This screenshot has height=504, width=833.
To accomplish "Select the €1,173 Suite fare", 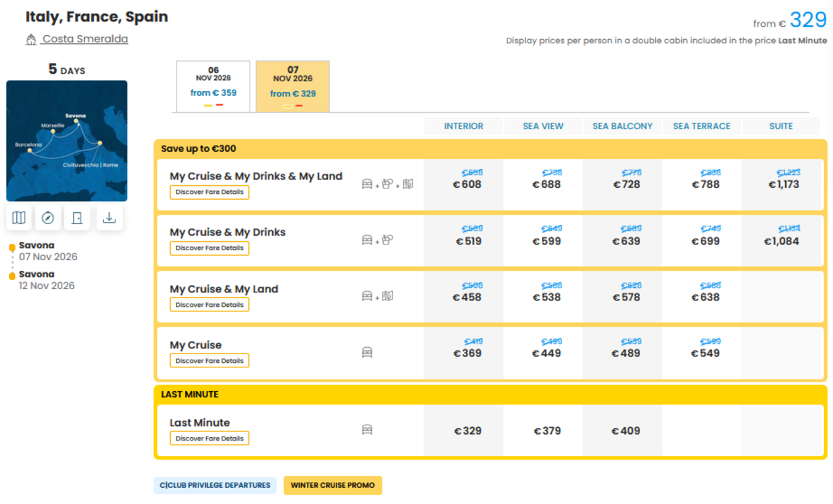I will (x=784, y=185).
